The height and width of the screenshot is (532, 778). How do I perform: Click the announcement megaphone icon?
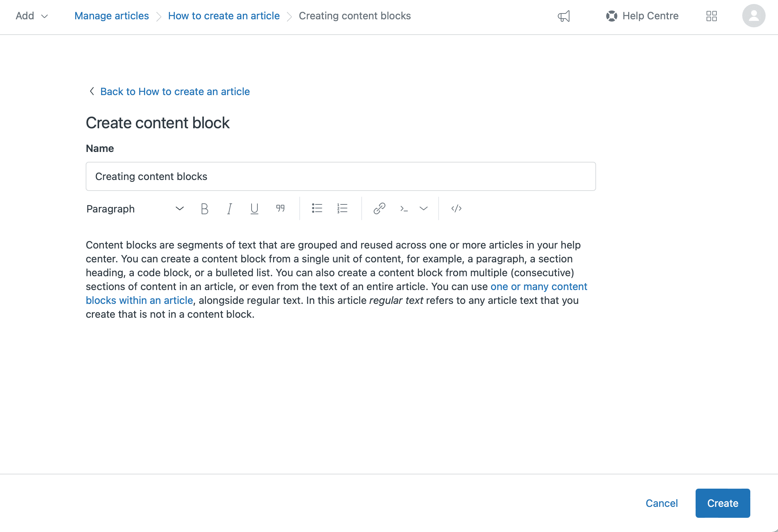click(x=564, y=16)
